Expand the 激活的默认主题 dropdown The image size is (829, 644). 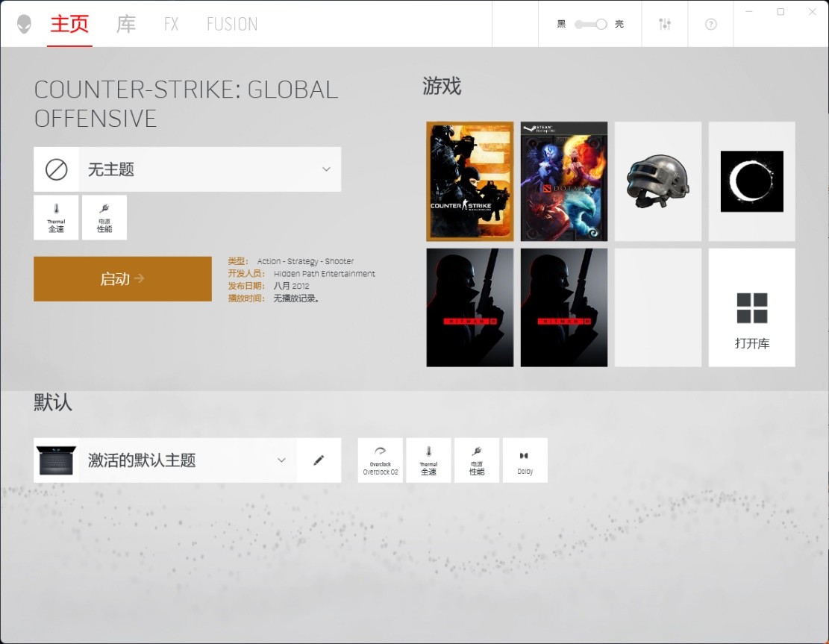pyautogui.click(x=187, y=460)
